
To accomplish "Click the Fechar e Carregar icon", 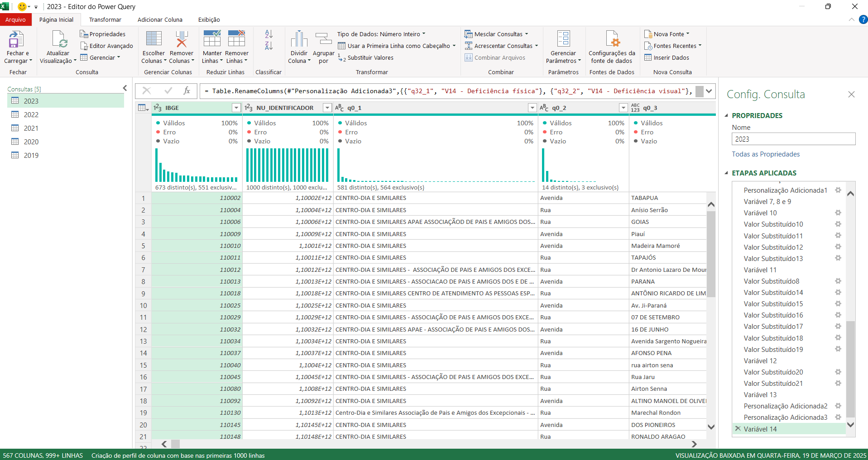I will [x=16, y=39].
